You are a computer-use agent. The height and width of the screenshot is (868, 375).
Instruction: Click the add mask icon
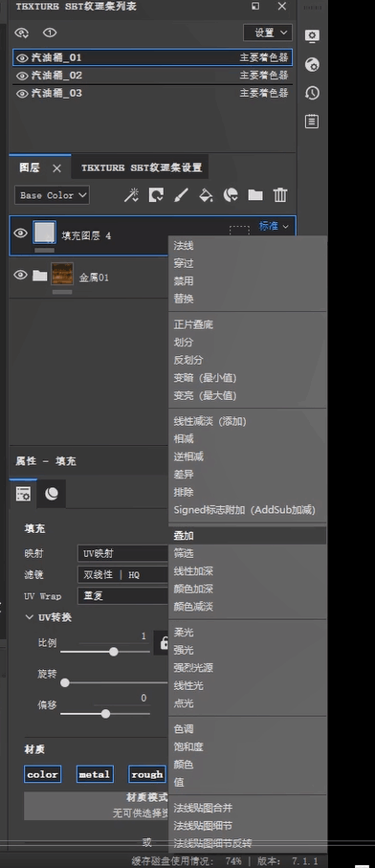[x=156, y=195]
